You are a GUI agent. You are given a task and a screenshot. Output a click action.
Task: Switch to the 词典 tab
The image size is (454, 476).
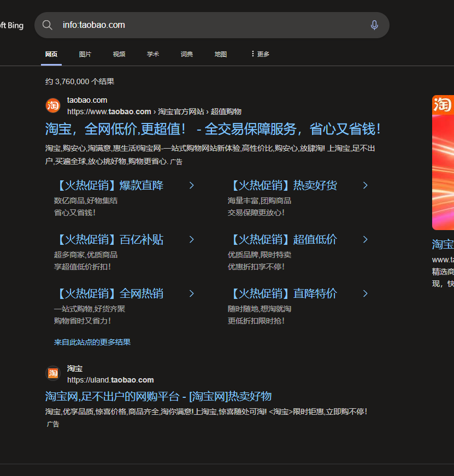click(187, 54)
